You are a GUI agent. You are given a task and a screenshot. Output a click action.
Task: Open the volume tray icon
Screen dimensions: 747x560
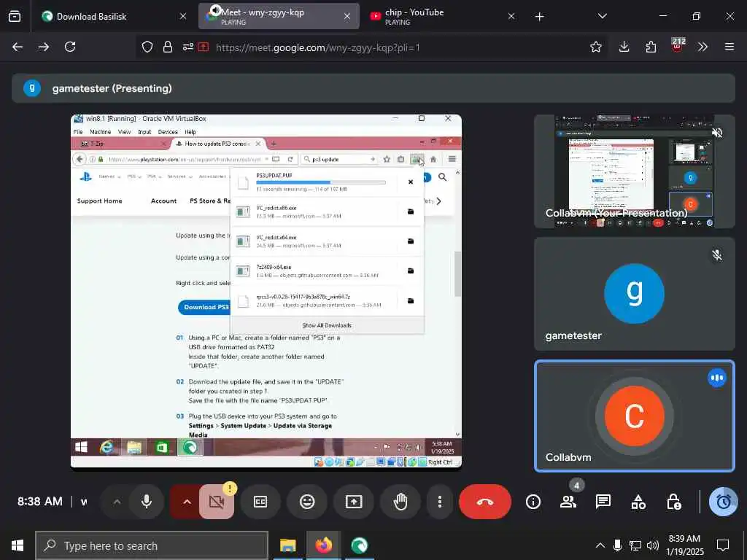[x=653, y=545]
